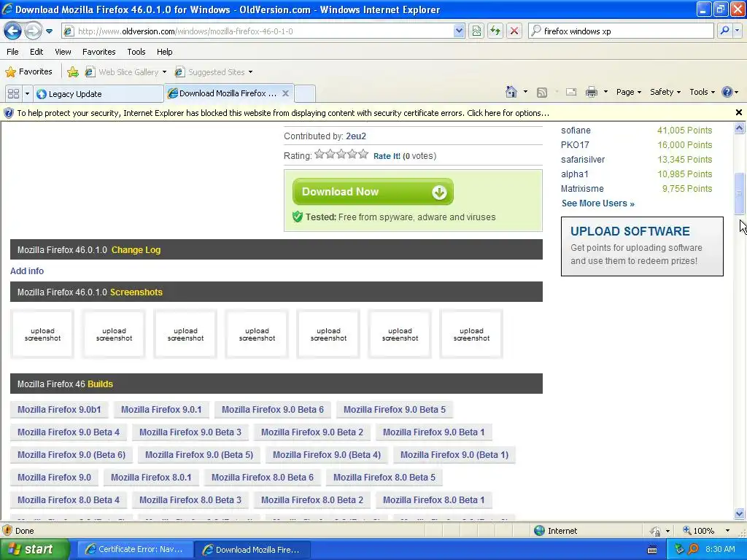747x560 pixels.
Task: Click the Forward navigation arrow
Action: click(x=33, y=31)
